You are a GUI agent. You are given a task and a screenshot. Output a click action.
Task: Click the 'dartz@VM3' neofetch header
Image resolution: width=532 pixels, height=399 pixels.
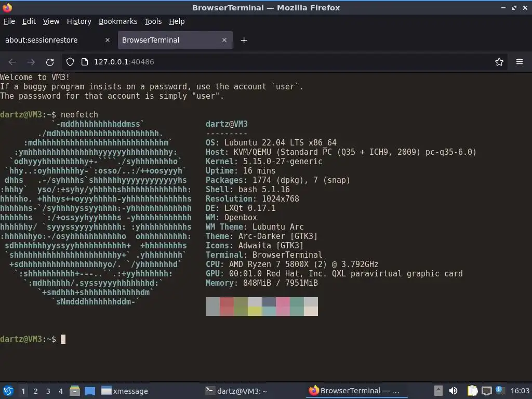pos(227,124)
